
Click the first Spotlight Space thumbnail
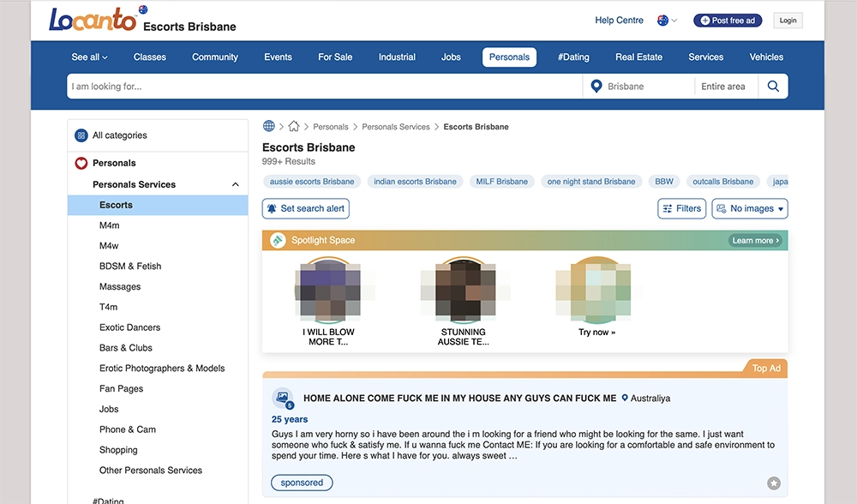coord(328,289)
